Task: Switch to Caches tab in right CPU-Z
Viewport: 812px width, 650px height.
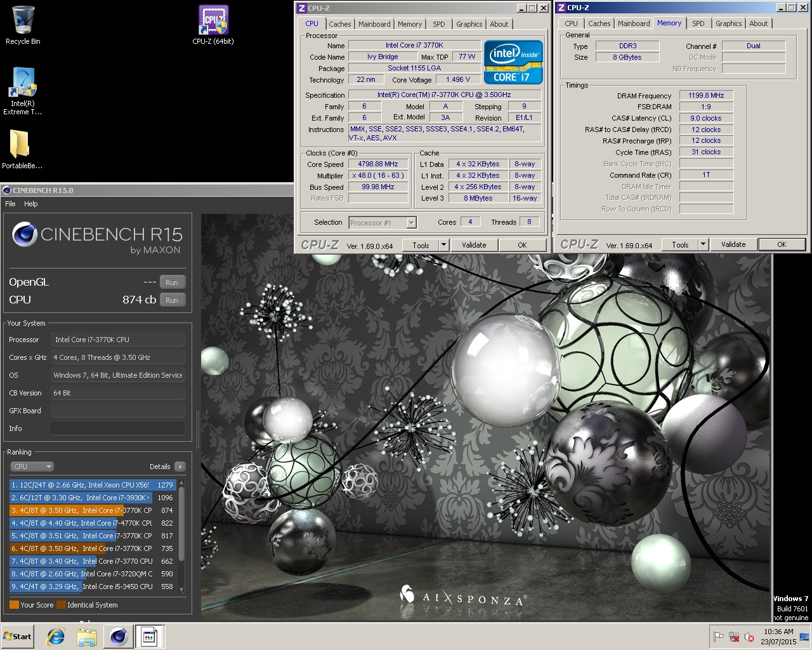Action: pos(599,23)
